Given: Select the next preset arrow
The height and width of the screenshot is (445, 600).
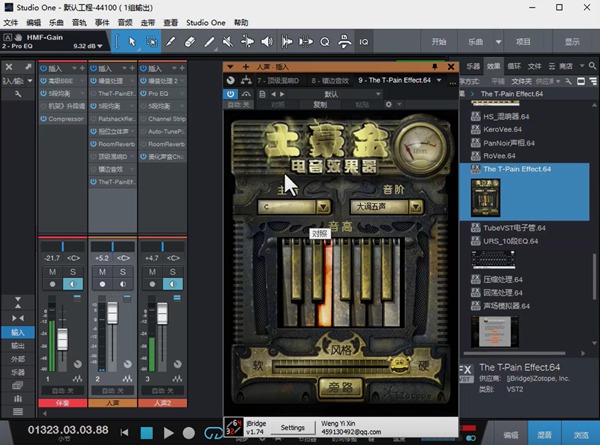Looking at the screenshot, I should 282,94.
